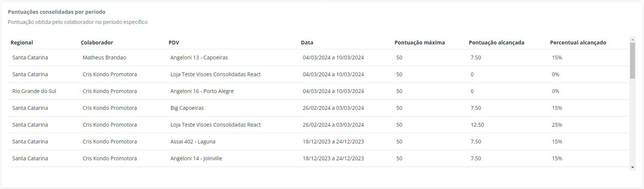Select the Matheus Brandao row
The image size is (644, 189).
coord(319,58)
